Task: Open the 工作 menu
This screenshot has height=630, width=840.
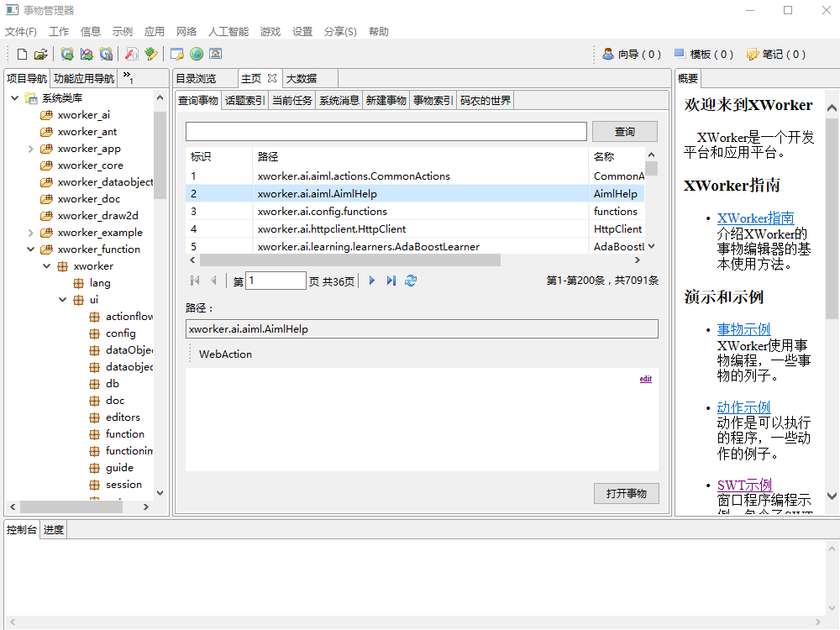Action: (59, 32)
